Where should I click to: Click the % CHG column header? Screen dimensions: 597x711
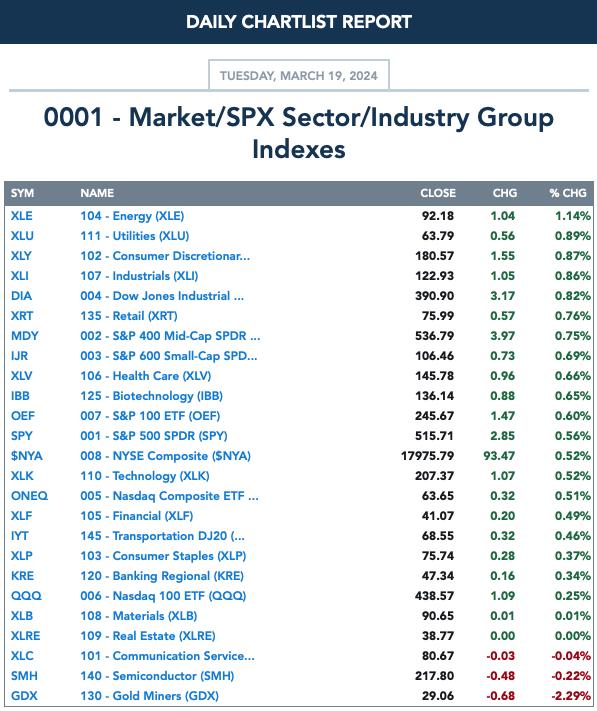(x=568, y=193)
